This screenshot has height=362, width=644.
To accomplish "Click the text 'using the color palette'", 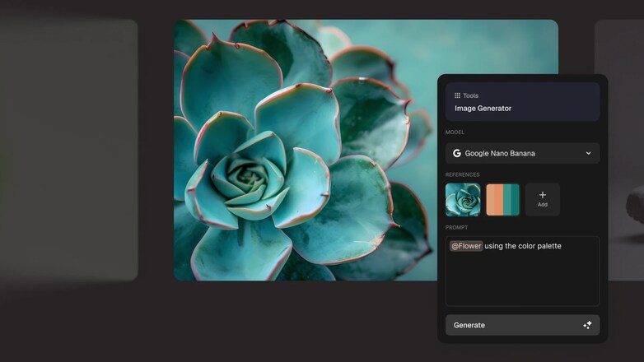I will point(522,246).
